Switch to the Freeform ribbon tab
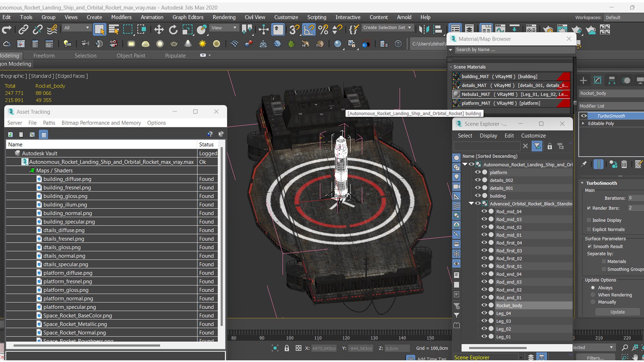The height and width of the screenshot is (362, 644). click(44, 56)
